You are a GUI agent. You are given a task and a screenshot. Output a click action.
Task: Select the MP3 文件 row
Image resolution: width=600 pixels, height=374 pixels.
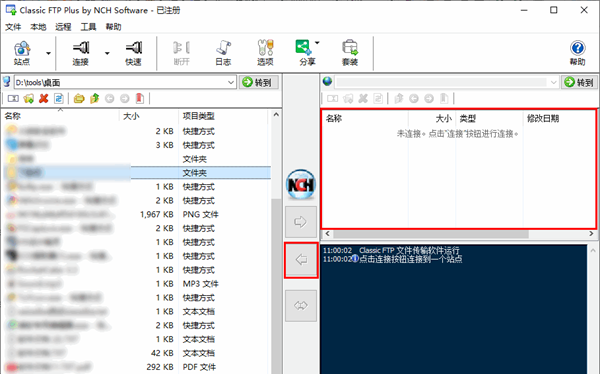point(136,284)
